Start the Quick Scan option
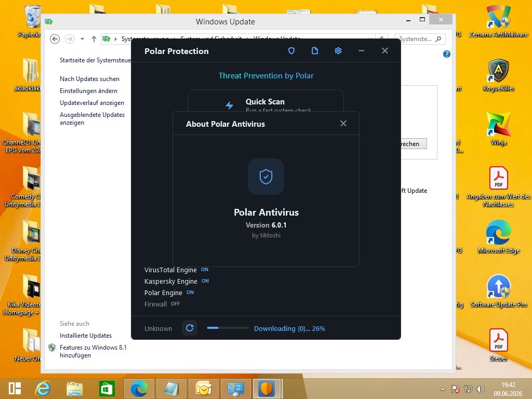532x399 pixels. (x=266, y=101)
